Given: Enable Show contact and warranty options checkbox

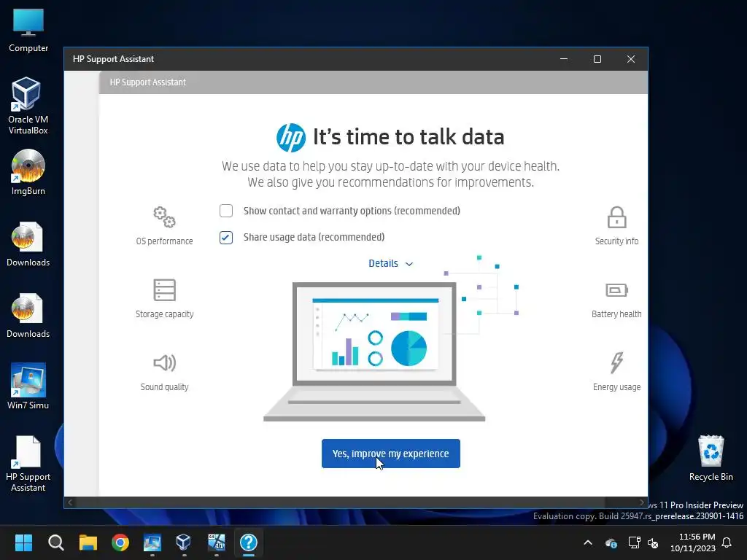Looking at the screenshot, I should [226, 211].
